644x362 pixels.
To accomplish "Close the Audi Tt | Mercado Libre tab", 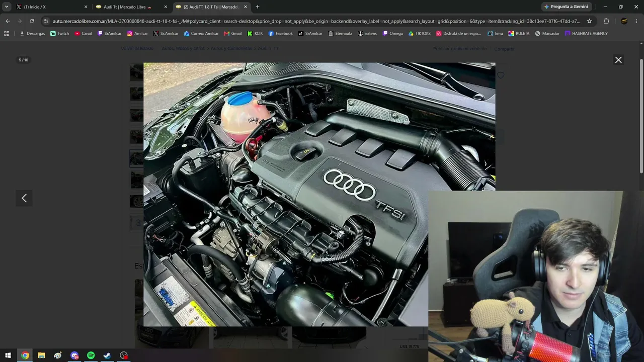I will 166,7.
